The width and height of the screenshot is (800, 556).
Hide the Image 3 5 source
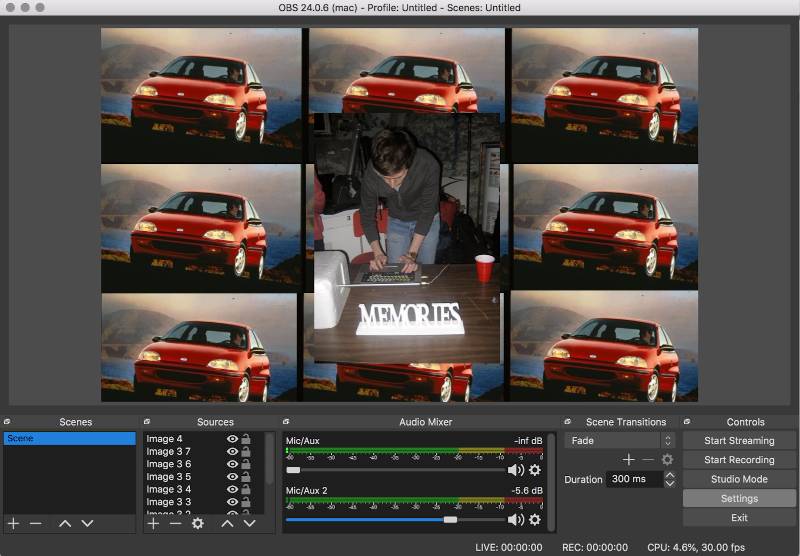(x=232, y=476)
